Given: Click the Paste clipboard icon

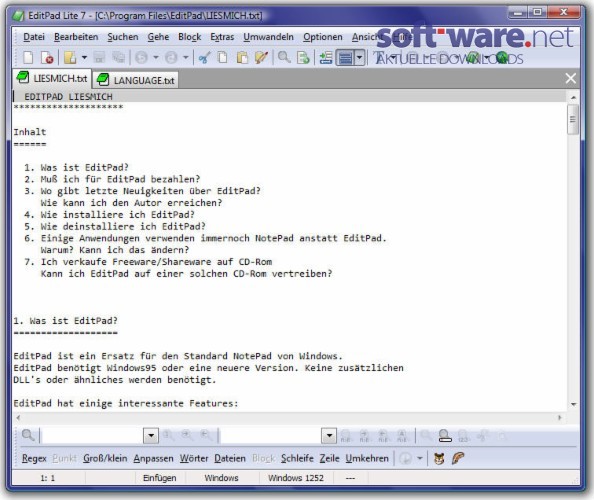Looking at the screenshot, I should 242,58.
